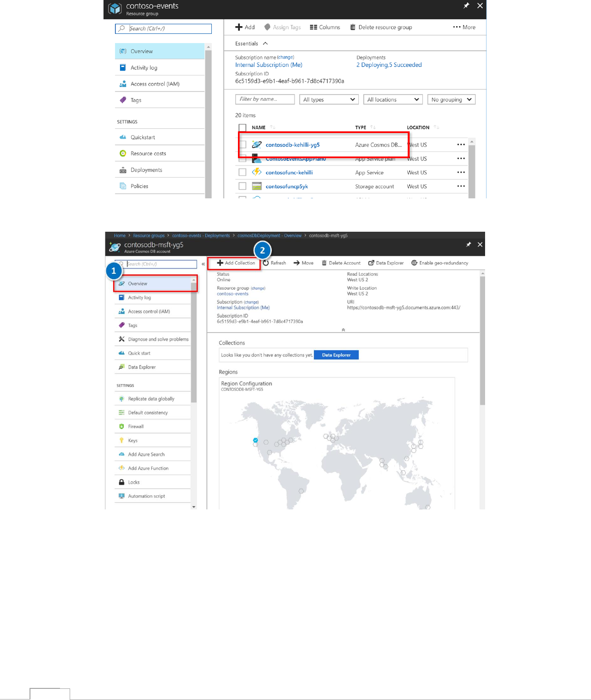Viewport: 591px width, 700px height.
Task: Open Automation script in Cosmos DB menu
Action: (x=153, y=496)
